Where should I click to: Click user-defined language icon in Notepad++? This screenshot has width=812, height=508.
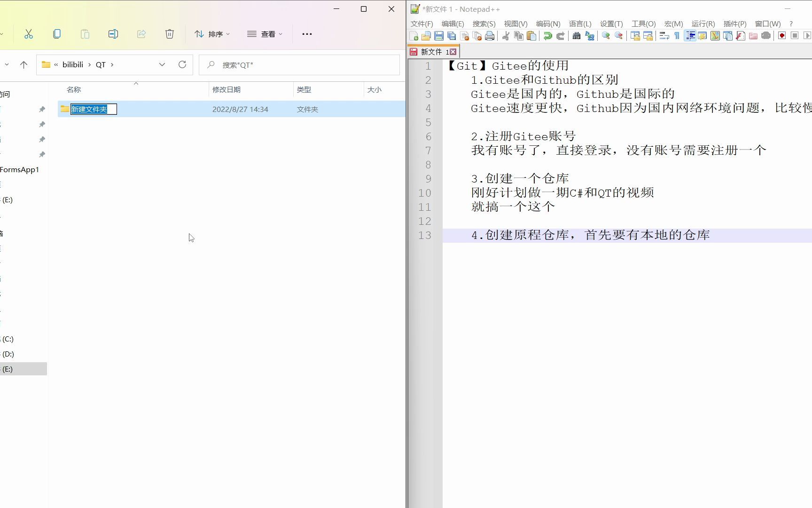(x=703, y=36)
